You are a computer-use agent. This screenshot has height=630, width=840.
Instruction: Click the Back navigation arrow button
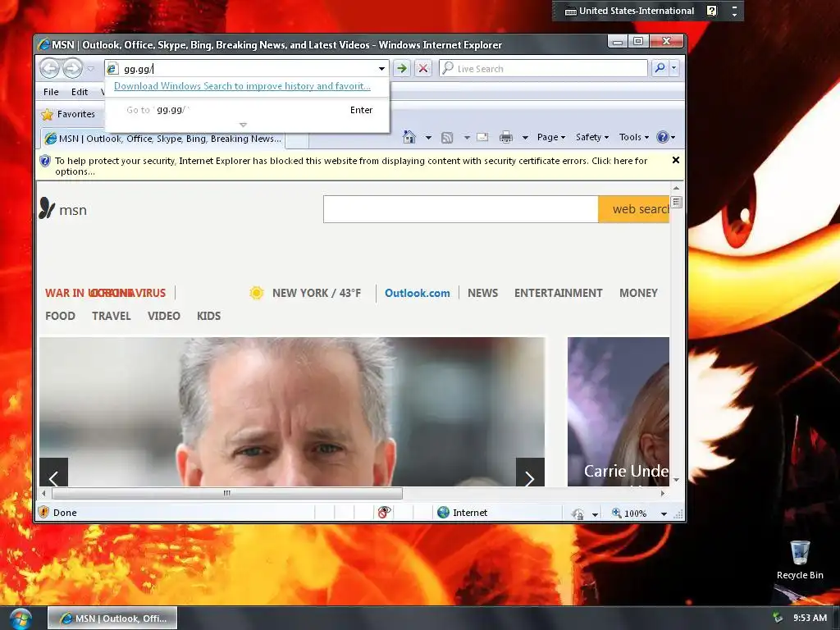pyautogui.click(x=50, y=69)
